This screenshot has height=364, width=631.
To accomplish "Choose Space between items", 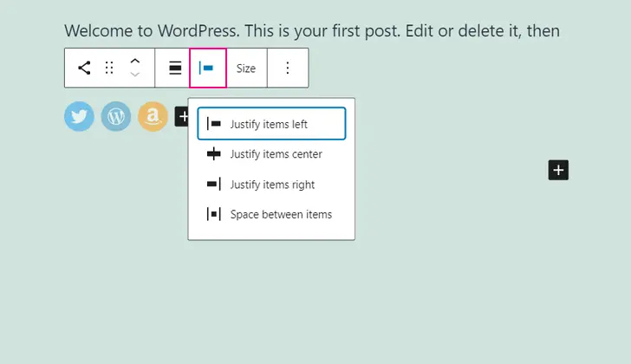I will point(271,214).
